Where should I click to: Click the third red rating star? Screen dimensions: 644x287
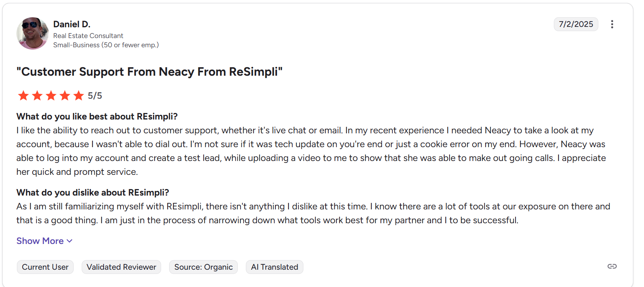click(x=51, y=95)
